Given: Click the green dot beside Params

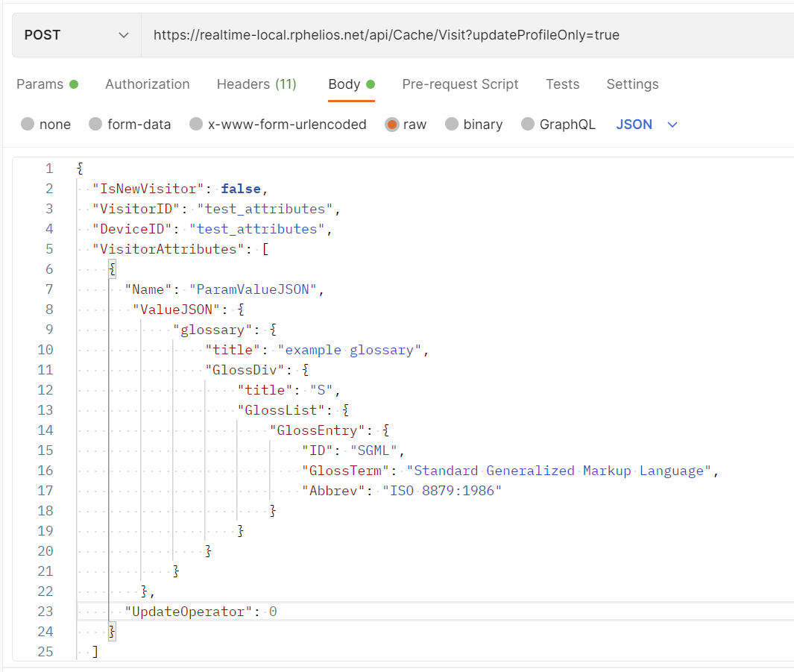Looking at the screenshot, I should click(74, 84).
